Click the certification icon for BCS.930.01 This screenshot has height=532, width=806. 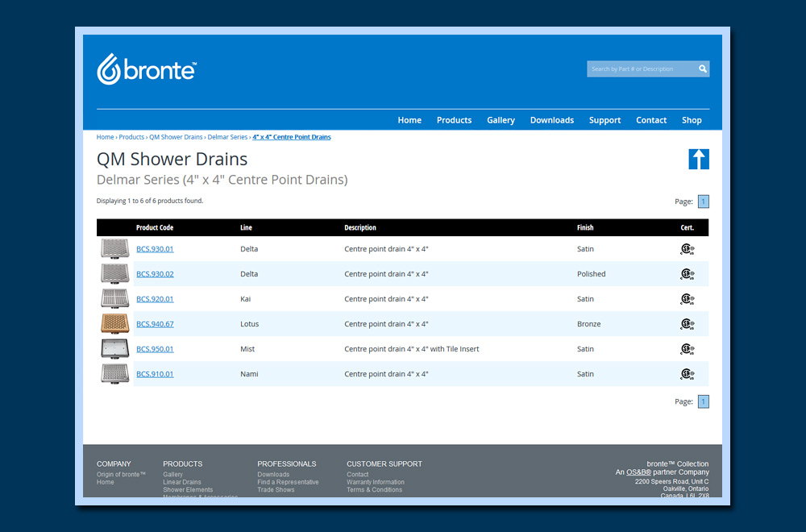click(688, 249)
